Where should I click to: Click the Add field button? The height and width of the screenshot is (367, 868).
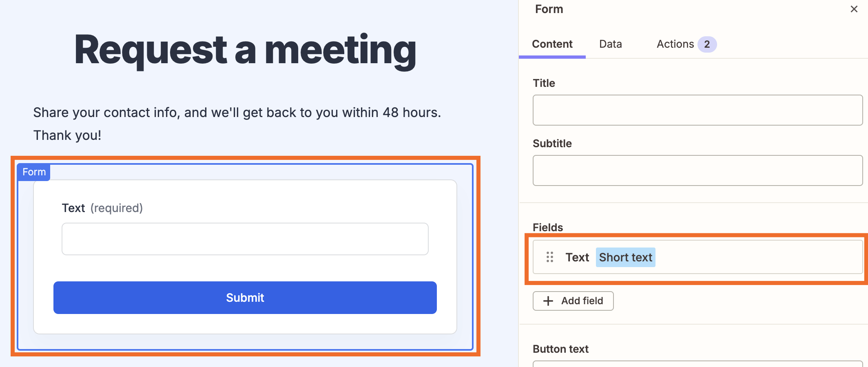tap(573, 301)
